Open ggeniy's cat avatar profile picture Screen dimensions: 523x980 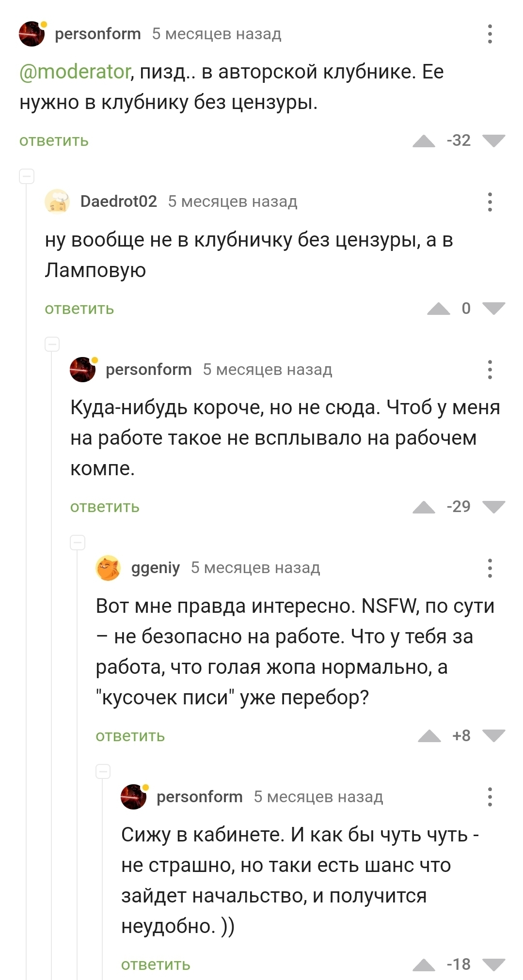pyautogui.click(x=108, y=568)
